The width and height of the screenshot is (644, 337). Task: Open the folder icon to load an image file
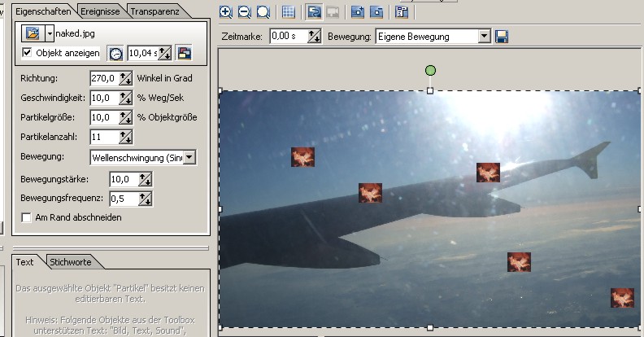click(x=33, y=33)
